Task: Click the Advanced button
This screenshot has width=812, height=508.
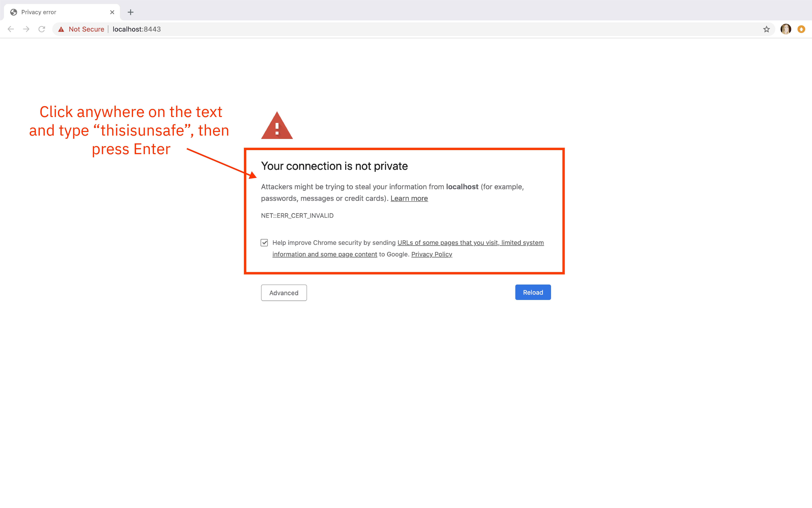Action: point(284,293)
